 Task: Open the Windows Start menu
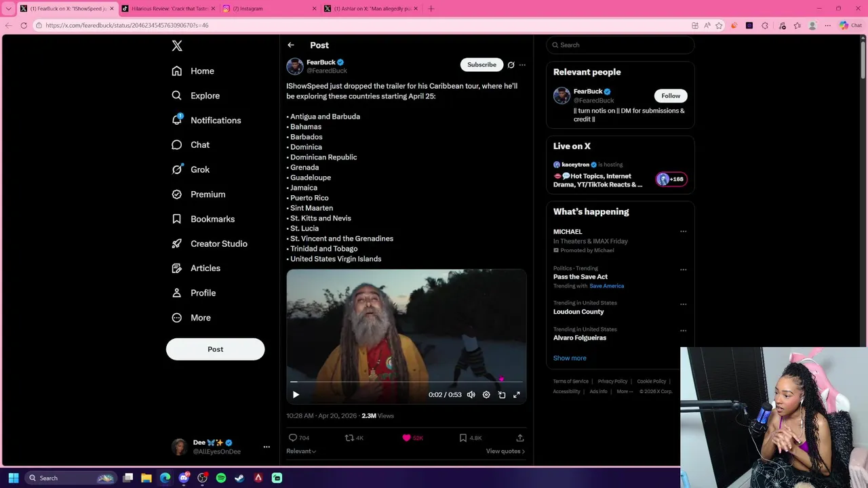[x=14, y=478]
